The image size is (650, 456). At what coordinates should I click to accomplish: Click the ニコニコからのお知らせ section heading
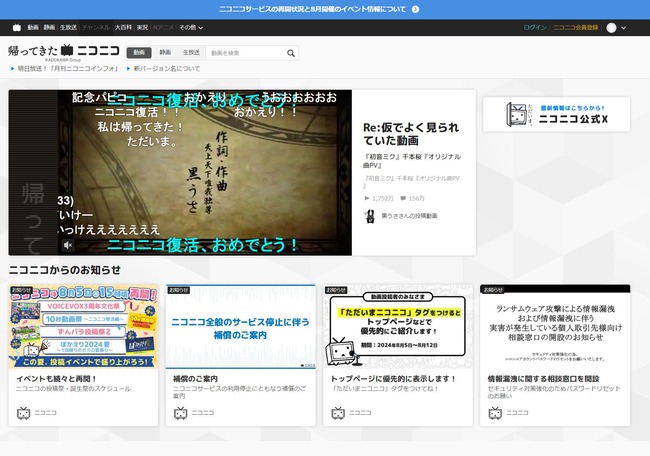(x=65, y=270)
